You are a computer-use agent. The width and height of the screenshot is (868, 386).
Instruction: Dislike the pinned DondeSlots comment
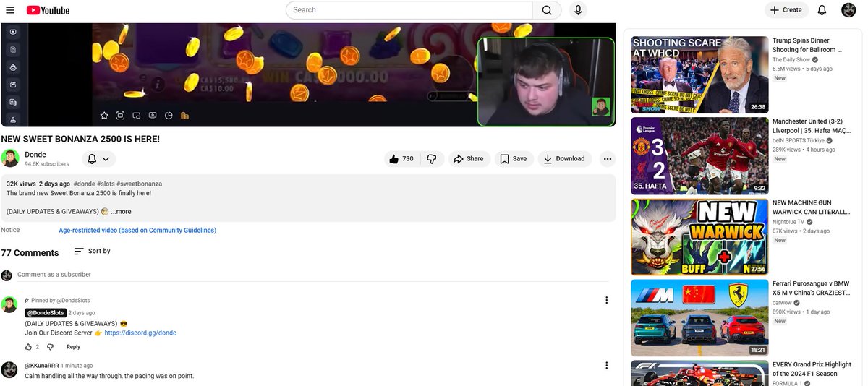tap(50, 347)
